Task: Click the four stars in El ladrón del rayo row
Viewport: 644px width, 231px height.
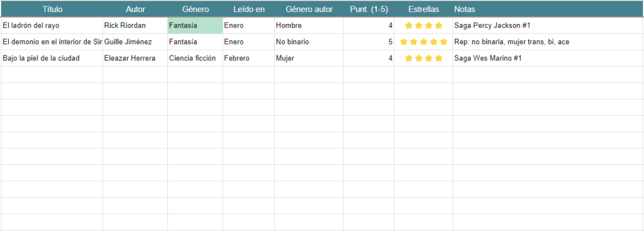Action: click(423, 25)
